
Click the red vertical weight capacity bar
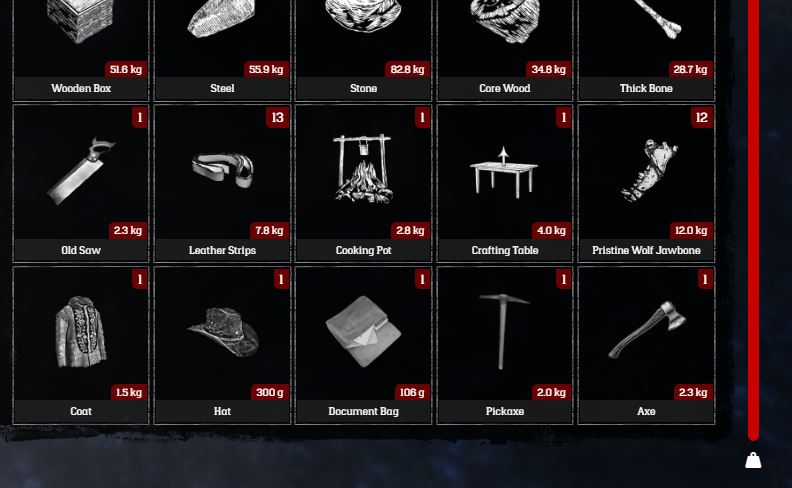coord(753,220)
